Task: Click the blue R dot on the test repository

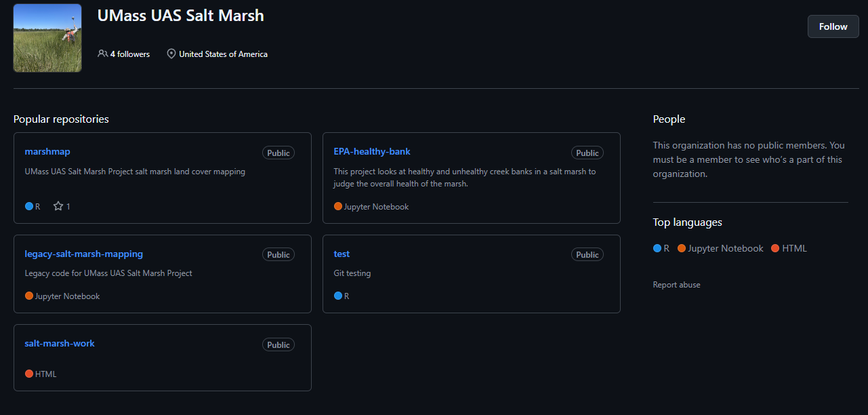Action: (x=338, y=296)
